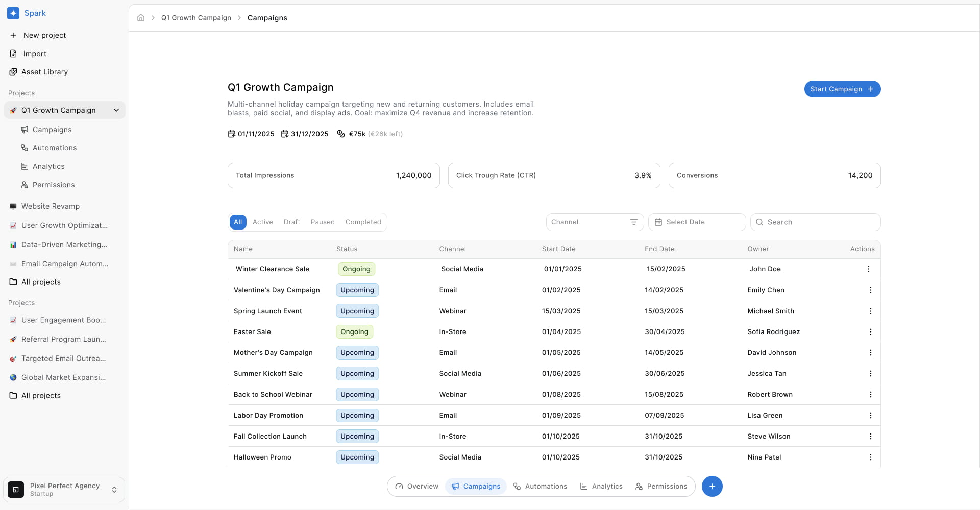Filter campaigns by Active tab
The height and width of the screenshot is (510, 980).
pyautogui.click(x=263, y=222)
